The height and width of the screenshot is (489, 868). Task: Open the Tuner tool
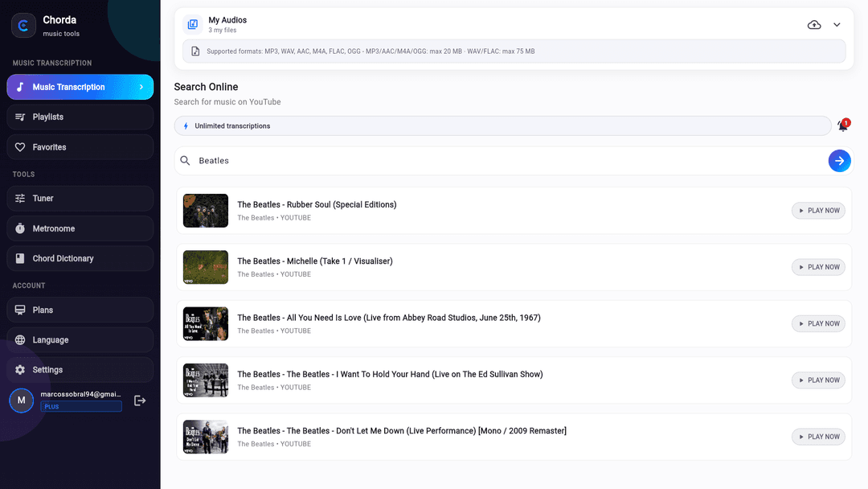click(x=80, y=199)
